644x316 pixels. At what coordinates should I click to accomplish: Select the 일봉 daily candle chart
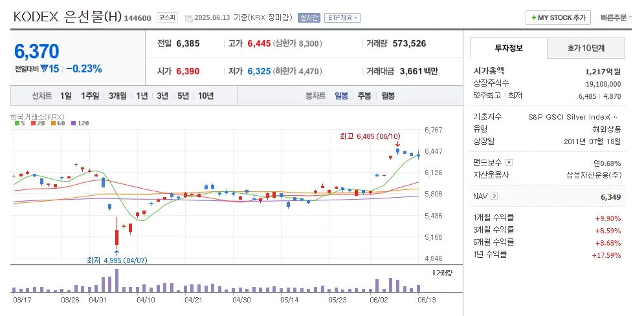[341, 96]
